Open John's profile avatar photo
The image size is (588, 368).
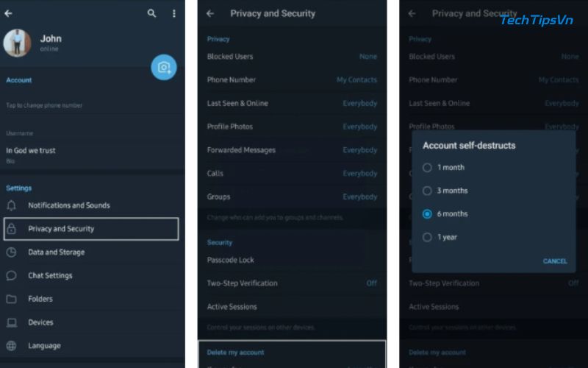tap(17, 43)
